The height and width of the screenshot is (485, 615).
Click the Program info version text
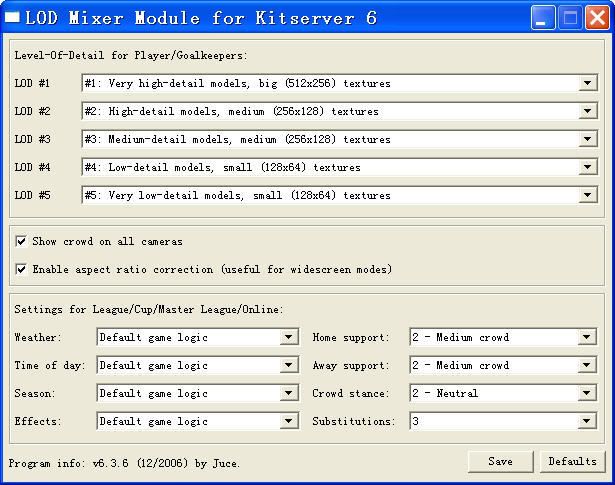click(124, 463)
